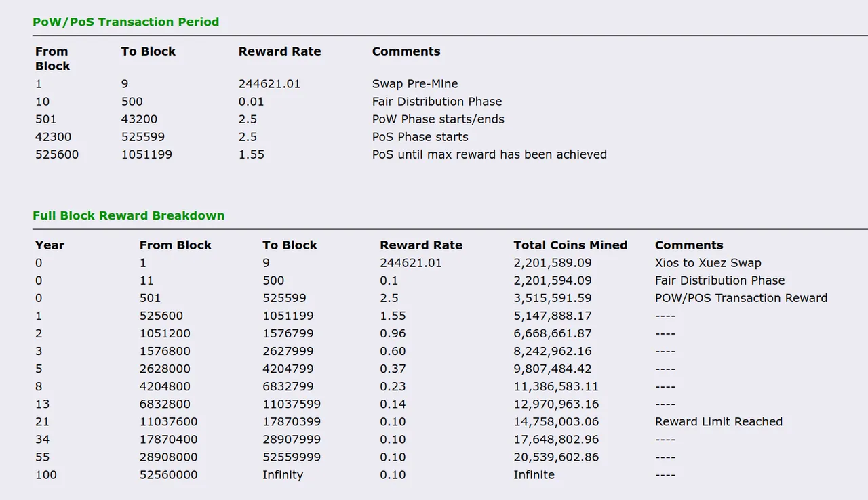Click the POW/POS Transaction Reward comment
This screenshot has height=500, width=868.
(741, 298)
